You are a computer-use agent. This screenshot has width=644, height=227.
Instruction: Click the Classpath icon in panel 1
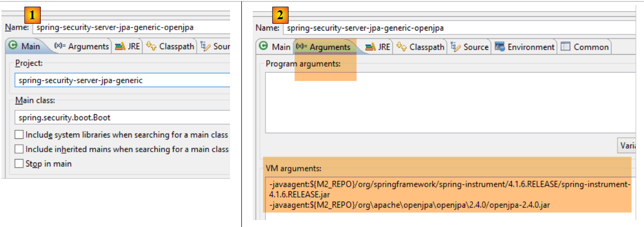point(151,46)
